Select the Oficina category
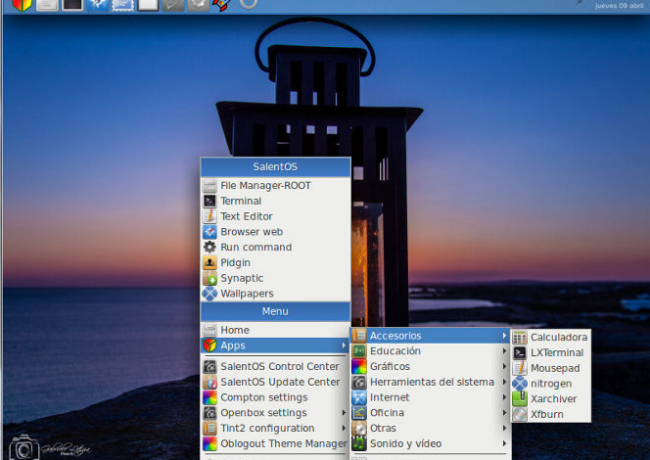This screenshot has height=460, width=650. tap(387, 413)
